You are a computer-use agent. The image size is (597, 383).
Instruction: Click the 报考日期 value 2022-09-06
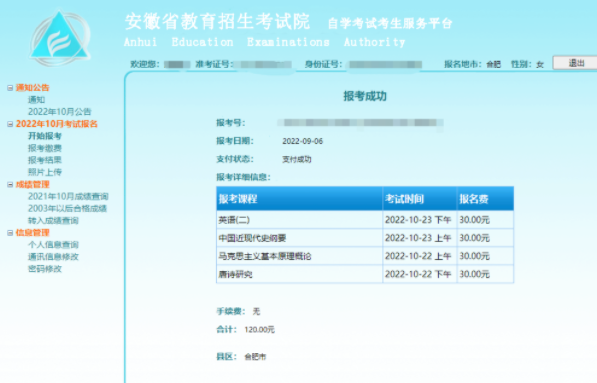click(302, 141)
